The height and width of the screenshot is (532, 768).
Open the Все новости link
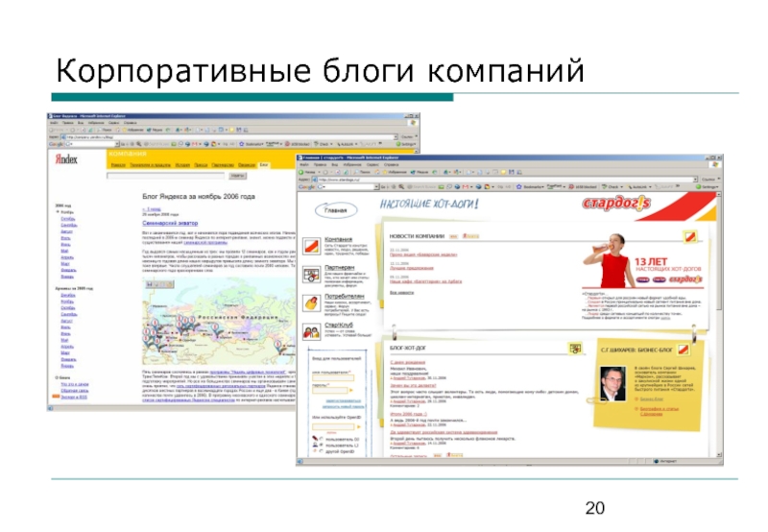pyautogui.click(x=401, y=293)
